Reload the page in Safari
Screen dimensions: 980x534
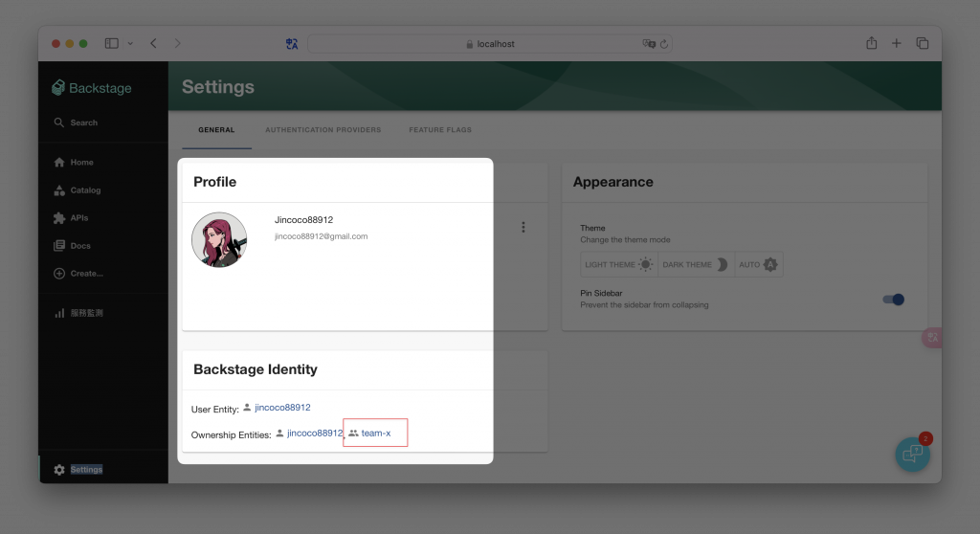(x=664, y=44)
